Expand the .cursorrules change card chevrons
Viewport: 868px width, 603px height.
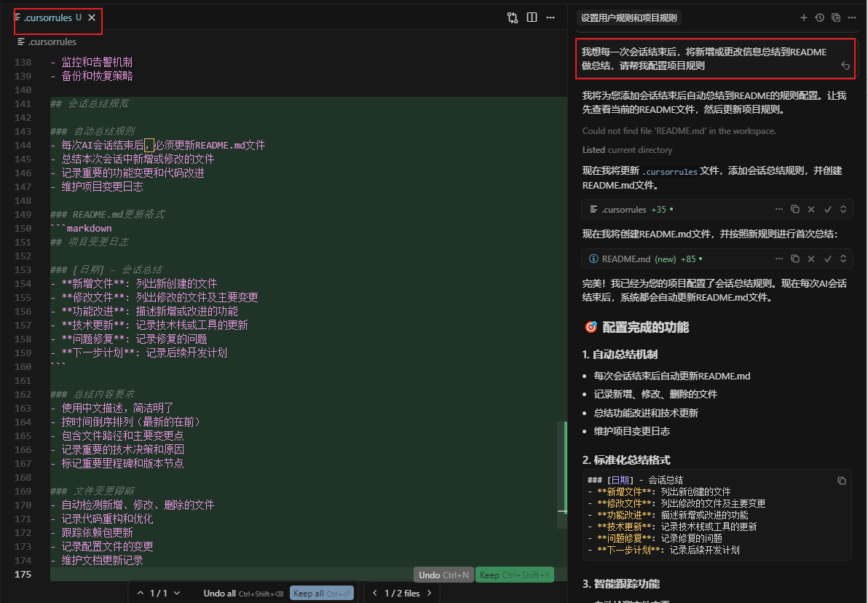(x=843, y=209)
